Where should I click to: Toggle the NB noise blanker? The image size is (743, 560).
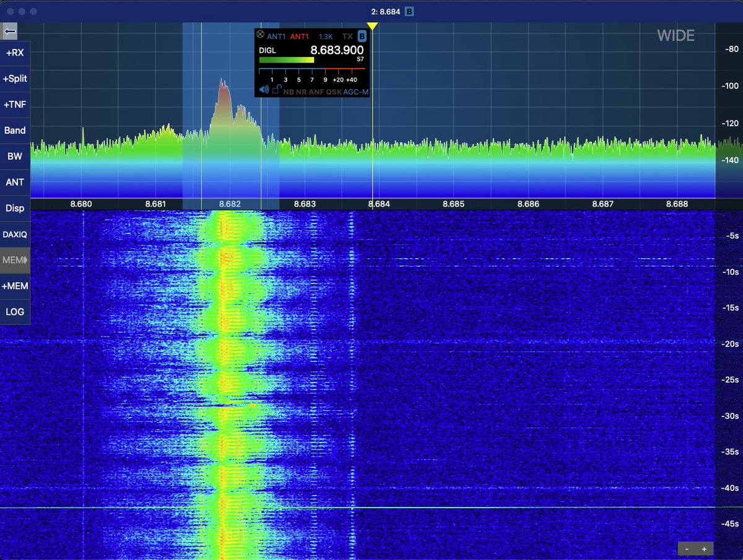[289, 92]
